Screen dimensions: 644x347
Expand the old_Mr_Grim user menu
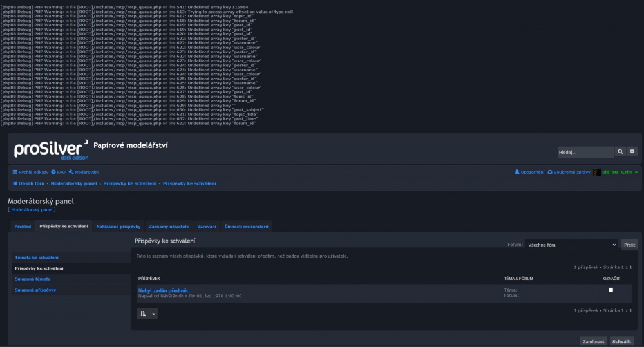(636, 172)
